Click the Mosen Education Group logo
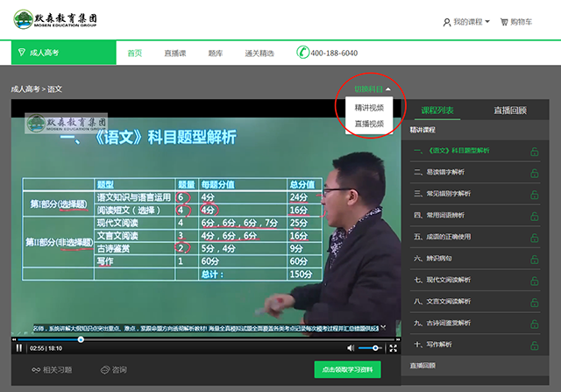This screenshot has height=392, width=561. 55,19
